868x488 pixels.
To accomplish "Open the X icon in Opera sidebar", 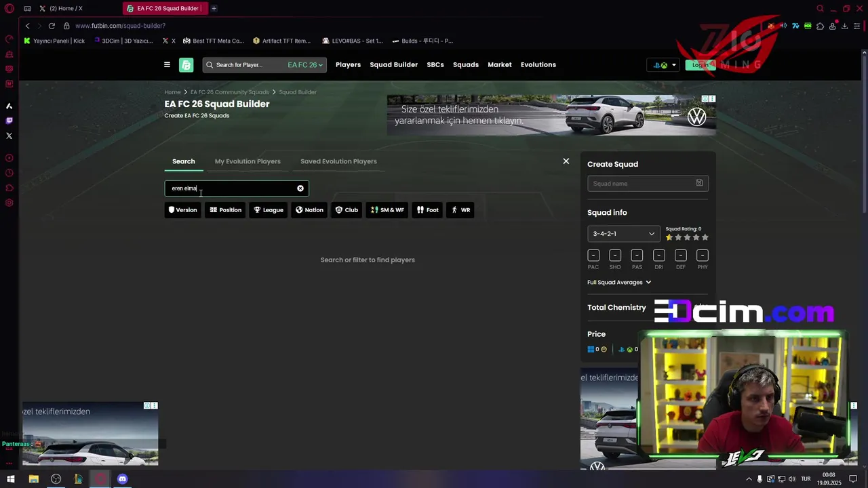I will click(9, 136).
